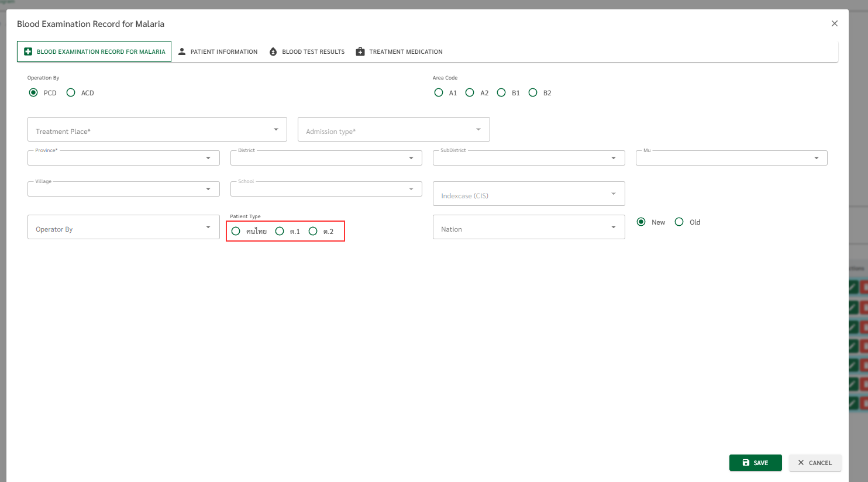
Task: Expand the Operator By dropdown
Action: (123, 227)
